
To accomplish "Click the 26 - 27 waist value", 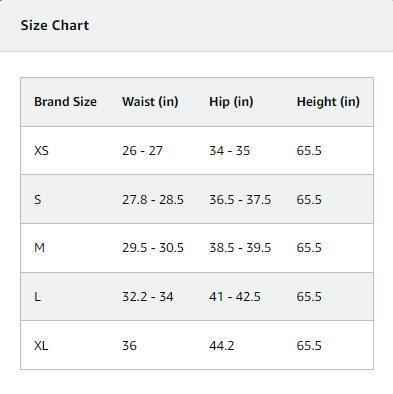I will point(142,151).
